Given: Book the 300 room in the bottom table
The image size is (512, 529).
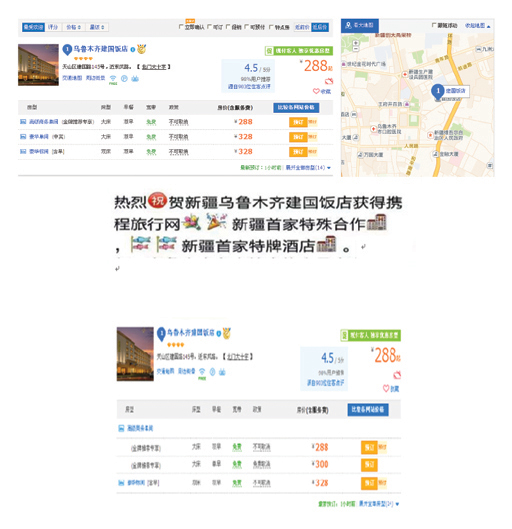Looking at the screenshot, I should 369,465.
